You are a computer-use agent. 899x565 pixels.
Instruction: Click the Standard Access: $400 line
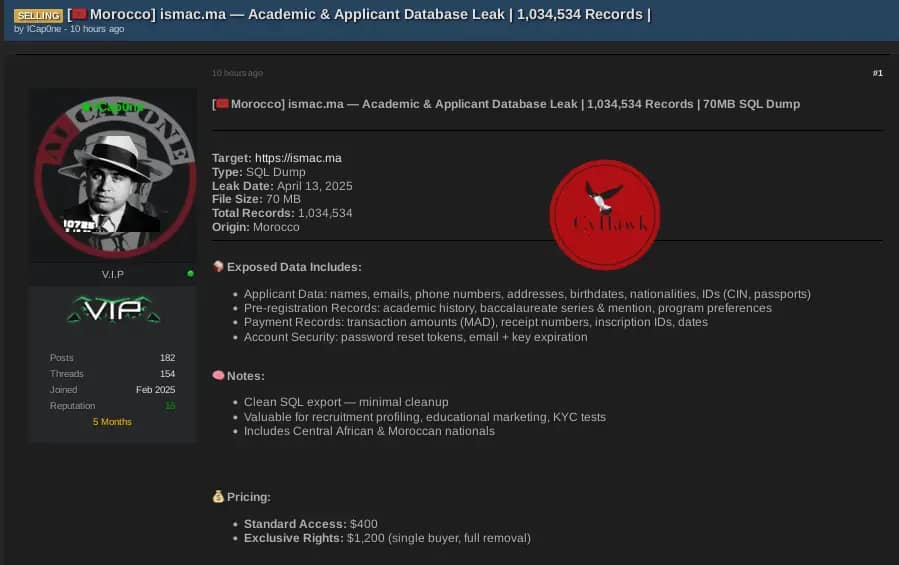coord(310,524)
